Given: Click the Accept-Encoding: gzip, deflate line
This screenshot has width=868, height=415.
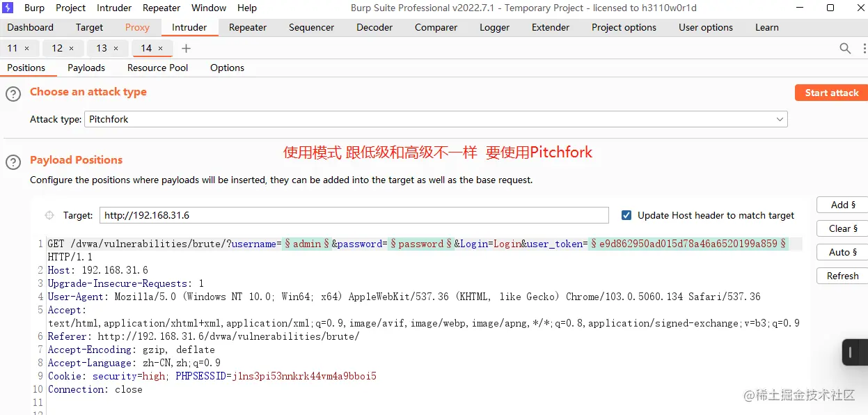Looking at the screenshot, I should pyautogui.click(x=131, y=350).
